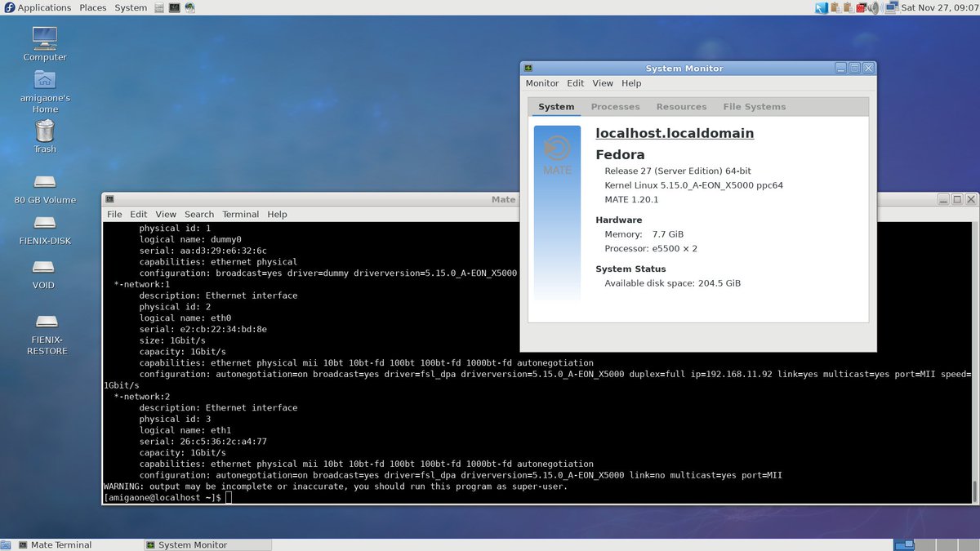The width and height of the screenshot is (980, 551).
Task: Open the FIENIX-RESTORE drive icon
Action: click(x=47, y=334)
